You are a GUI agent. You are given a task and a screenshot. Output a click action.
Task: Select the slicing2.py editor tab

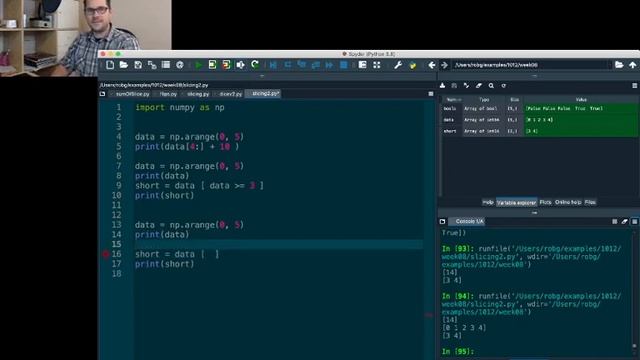point(263,93)
